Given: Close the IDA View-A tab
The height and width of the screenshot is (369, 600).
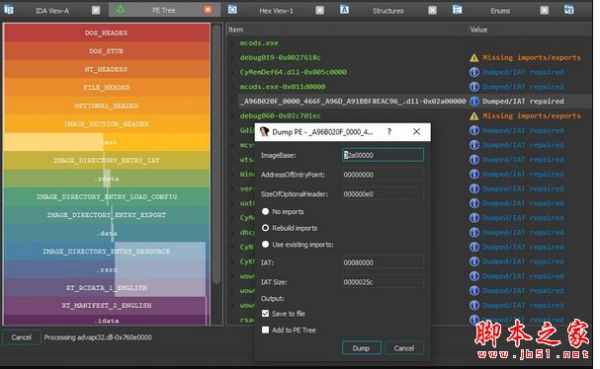Looking at the screenshot, I should coord(96,10).
